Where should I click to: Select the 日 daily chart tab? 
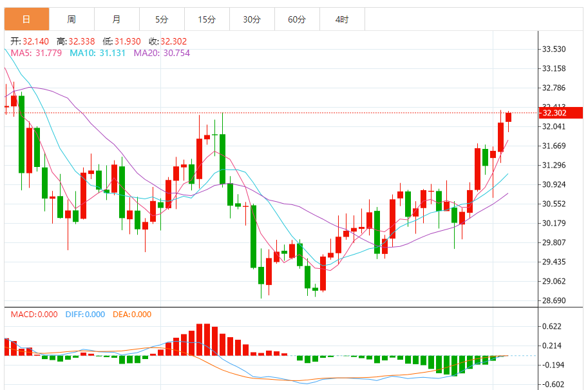[x=26, y=19]
